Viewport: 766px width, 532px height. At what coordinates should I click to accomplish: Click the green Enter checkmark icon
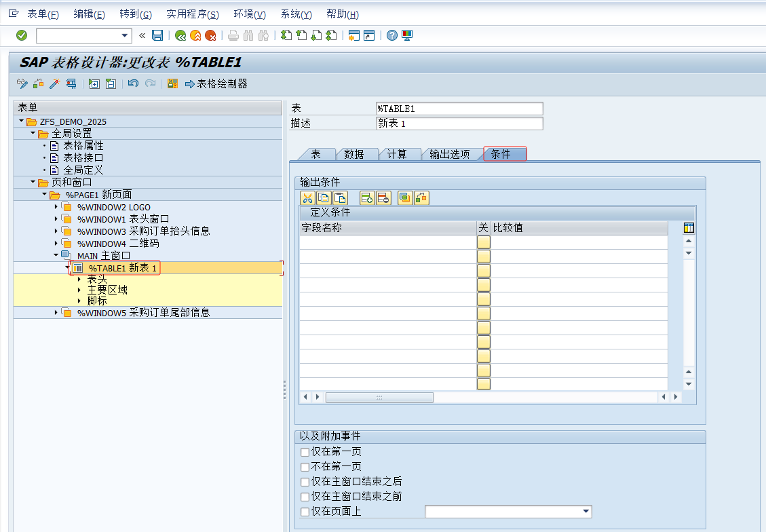coord(22,35)
